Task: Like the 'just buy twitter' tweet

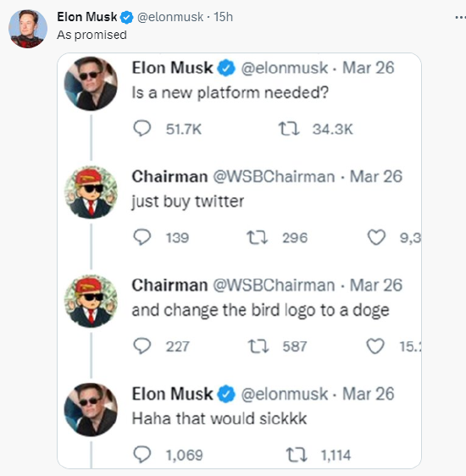Action: (376, 237)
